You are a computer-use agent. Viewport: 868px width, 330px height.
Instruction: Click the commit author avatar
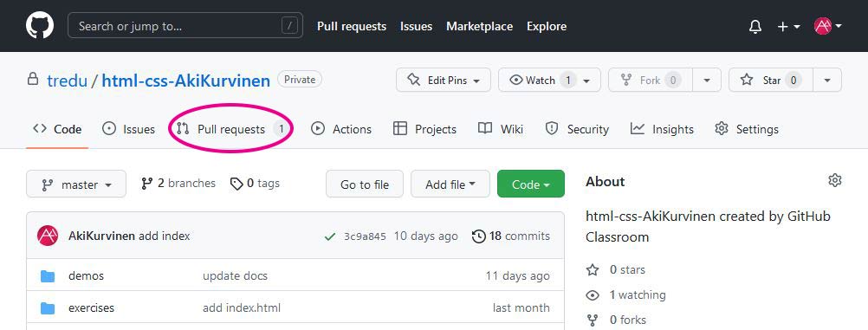48,236
